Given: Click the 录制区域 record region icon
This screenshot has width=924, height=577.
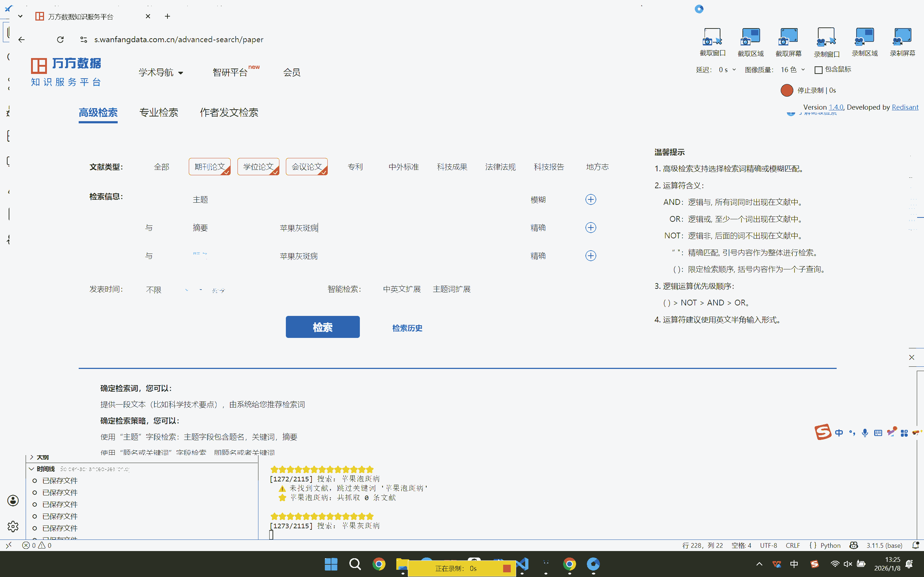Looking at the screenshot, I should pyautogui.click(x=864, y=38).
